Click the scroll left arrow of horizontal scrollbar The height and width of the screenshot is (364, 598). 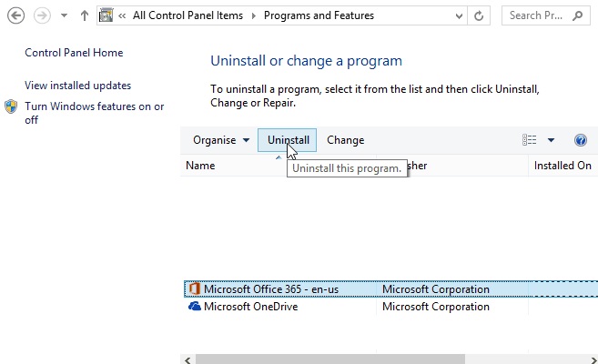coord(188,359)
